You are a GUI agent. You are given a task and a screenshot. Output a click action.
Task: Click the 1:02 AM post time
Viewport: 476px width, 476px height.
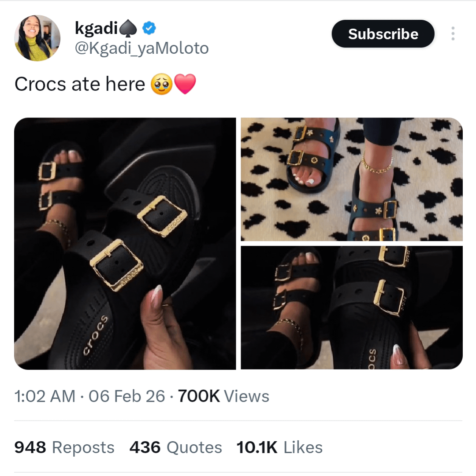pos(45,396)
